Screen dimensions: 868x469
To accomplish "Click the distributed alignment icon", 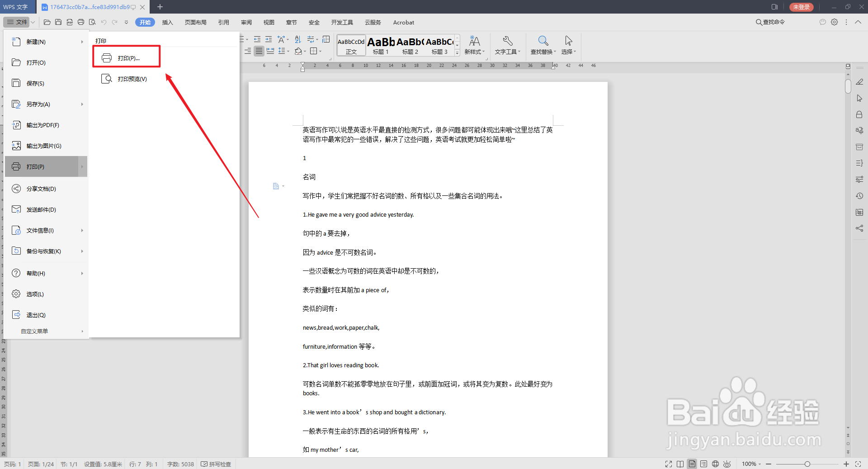I will (270, 51).
